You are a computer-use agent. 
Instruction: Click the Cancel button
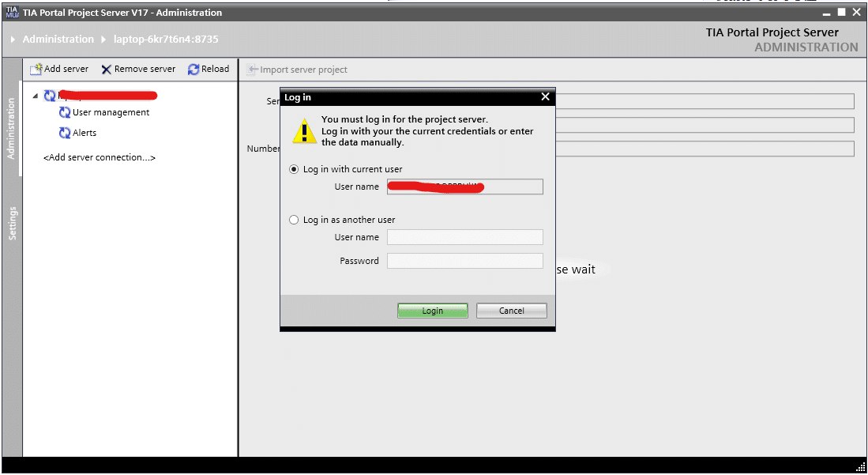pos(512,311)
